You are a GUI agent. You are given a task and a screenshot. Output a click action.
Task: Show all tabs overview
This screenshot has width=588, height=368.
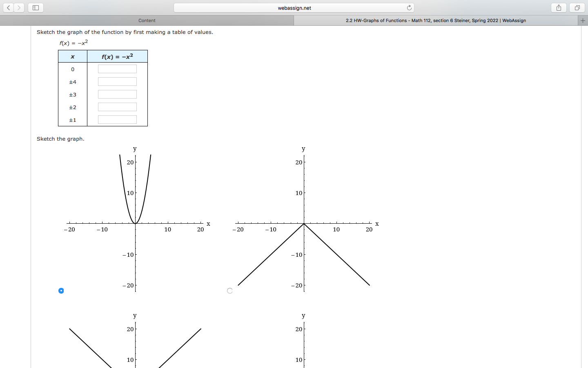pos(577,8)
